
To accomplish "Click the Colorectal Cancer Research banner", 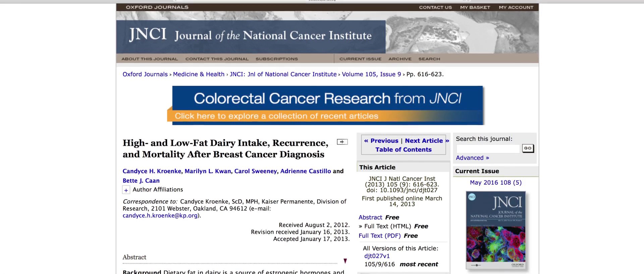I will [x=325, y=106].
